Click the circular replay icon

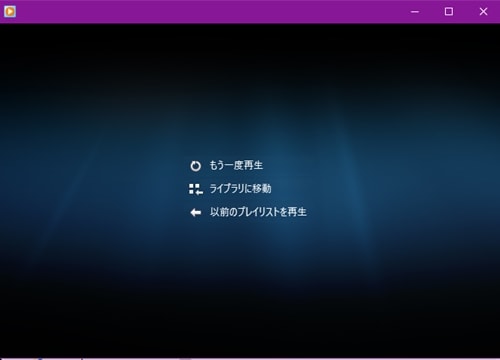click(196, 166)
